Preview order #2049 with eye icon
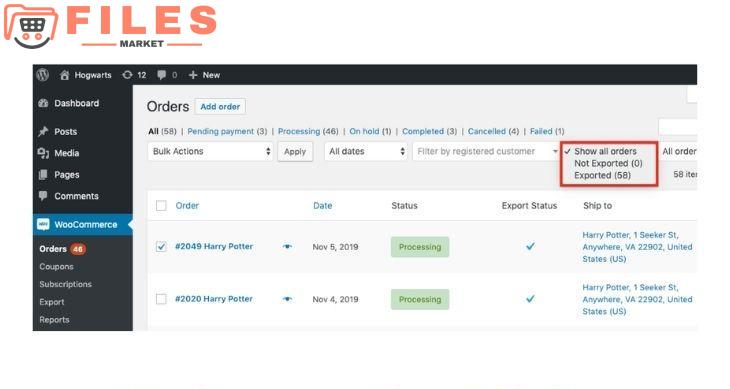Viewport: 730px width, 389px height. [x=287, y=247]
